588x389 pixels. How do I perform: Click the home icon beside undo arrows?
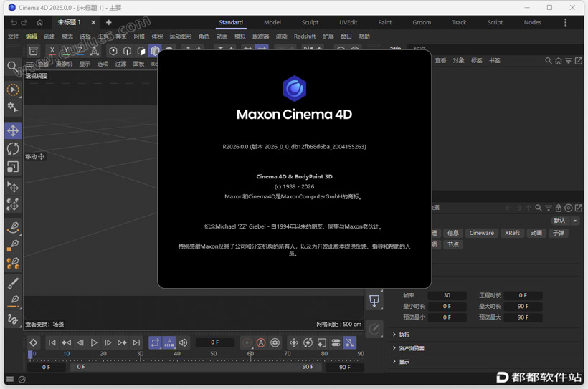click(39, 22)
